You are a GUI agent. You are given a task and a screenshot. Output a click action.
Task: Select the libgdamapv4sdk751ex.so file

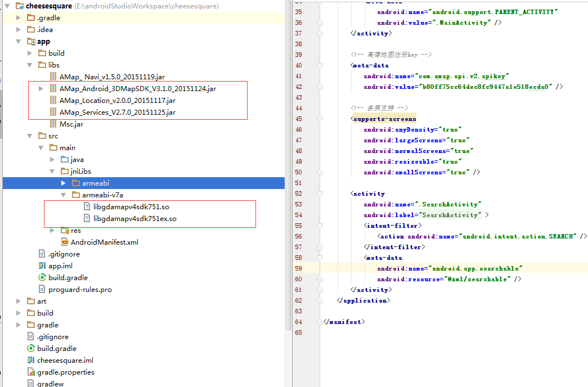pyautogui.click(x=135, y=219)
